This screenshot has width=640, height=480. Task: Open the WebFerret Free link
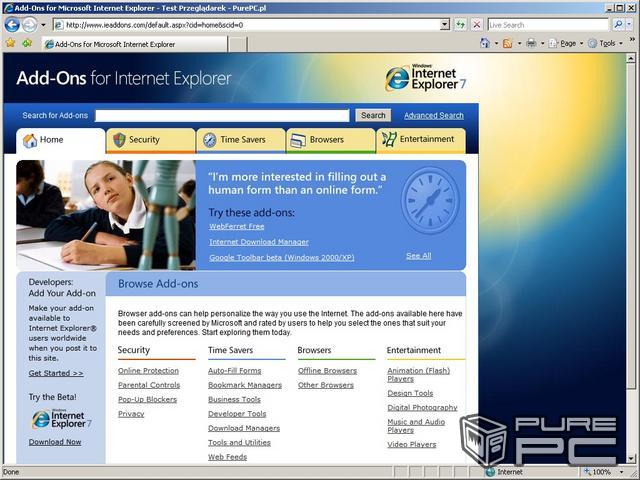tap(237, 227)
